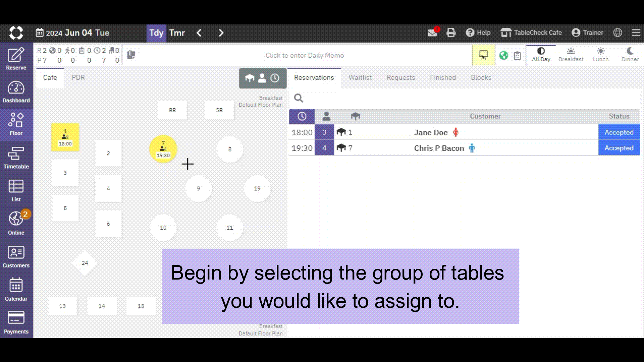Select table RR
Image resolution: width=644 pixels, height=362 pixels.
(x=172, y=110)
